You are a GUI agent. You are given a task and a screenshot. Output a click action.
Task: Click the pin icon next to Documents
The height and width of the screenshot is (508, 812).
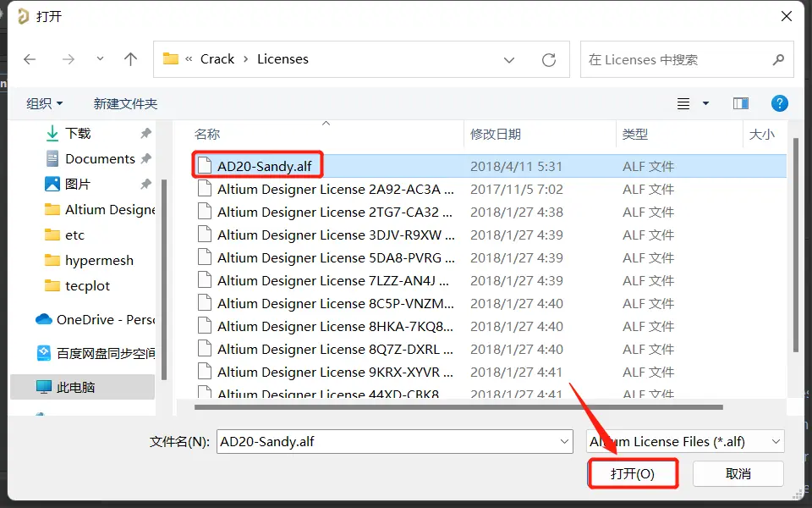click(146, 158)
